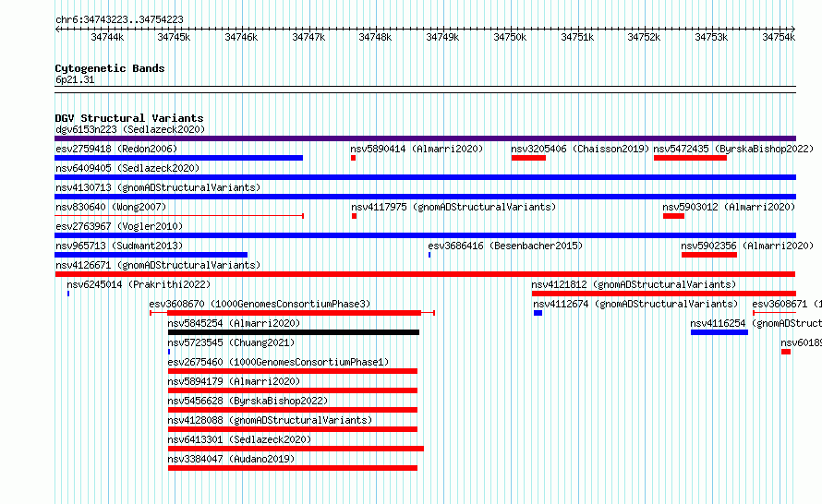Viewport: 822px width, 504px height.
Task: Open variant nsv6409405 (Sedlazeck2020)
Action: pyautogui.click(x=127, y=168)
